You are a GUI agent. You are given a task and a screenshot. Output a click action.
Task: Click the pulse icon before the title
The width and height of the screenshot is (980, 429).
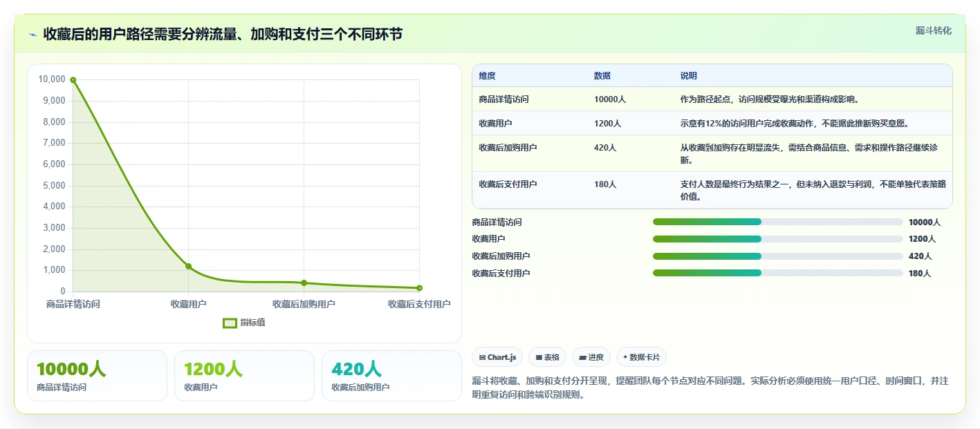pyautogui.click(x=33, y=35)
